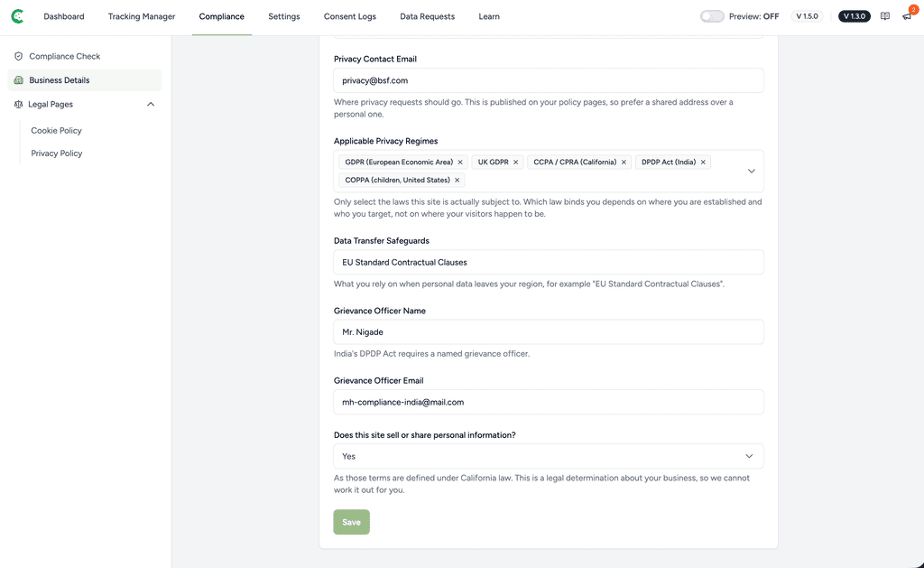924x568 pixels.
Task: Open Compliance Check in the sidebar
Action: pos(84,56)
